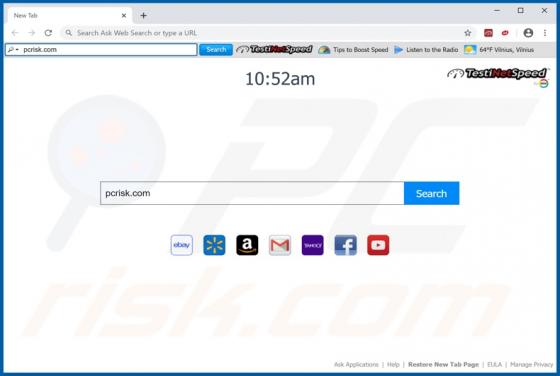Open the Chrome profile avatar
The height and width of the screenshot is (376, 560).
click(528, 33)
